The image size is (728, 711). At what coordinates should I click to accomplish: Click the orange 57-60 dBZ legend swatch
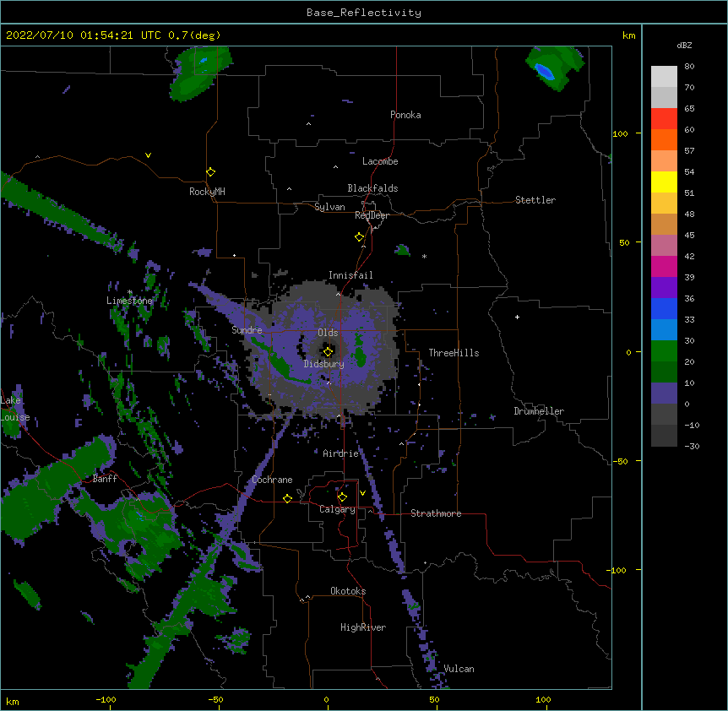point(664,140)
